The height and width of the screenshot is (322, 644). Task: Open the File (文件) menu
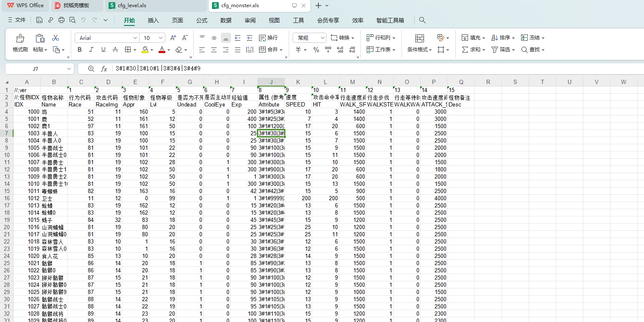coord(17,20)
